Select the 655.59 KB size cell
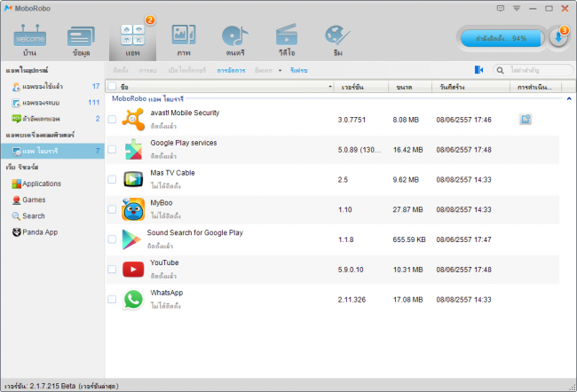The width and height of the screenshot is (577, 392). point(409,239)
